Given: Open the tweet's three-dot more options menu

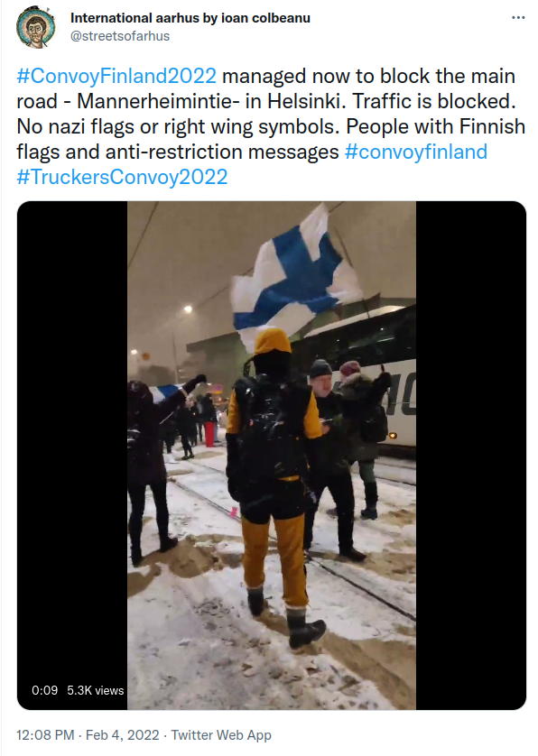Looking at the screenshot, I should click(x=518, y=18).
